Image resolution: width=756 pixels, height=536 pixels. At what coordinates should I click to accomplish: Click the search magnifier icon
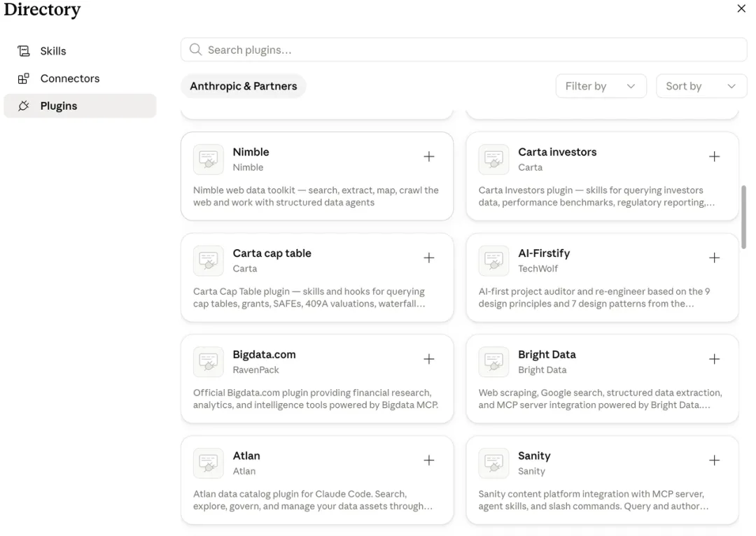click(x=195, y=50)
